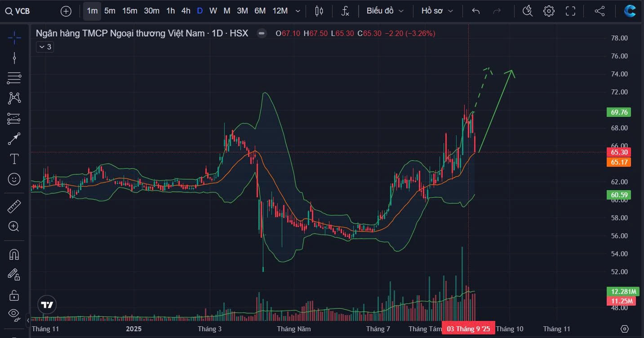Screen dimensions: 644x338
Task: Switch to the 1m timeframe
Action: tap(92, 11)
